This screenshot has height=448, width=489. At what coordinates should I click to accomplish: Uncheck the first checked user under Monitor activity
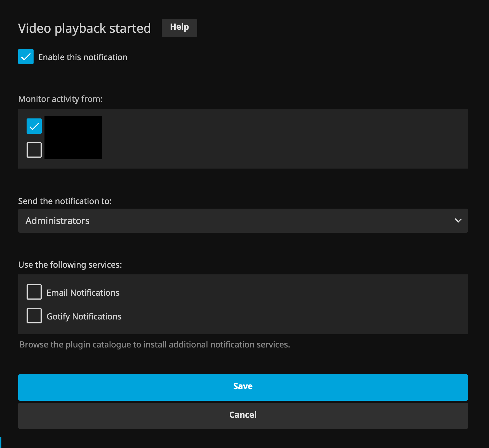[x=34, y=126]
